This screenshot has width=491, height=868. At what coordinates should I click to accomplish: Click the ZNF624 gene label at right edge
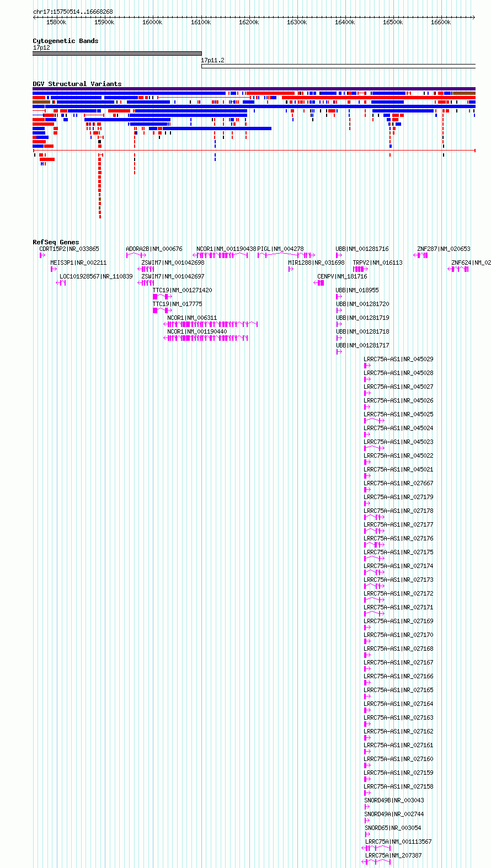(x=471, y=262)
